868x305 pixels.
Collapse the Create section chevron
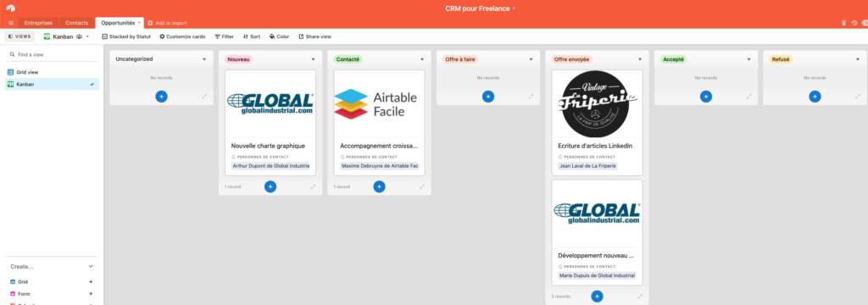[91, 266]
